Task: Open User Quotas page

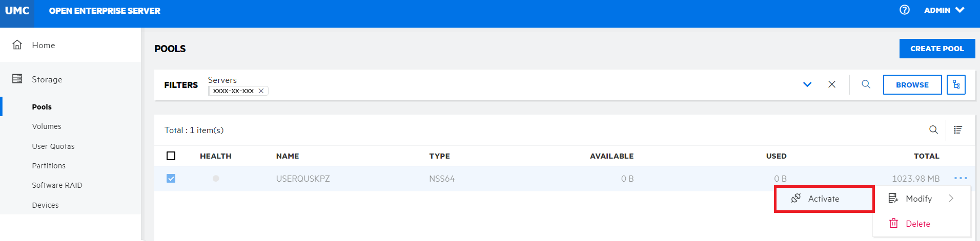Action: tap(53, 146)
